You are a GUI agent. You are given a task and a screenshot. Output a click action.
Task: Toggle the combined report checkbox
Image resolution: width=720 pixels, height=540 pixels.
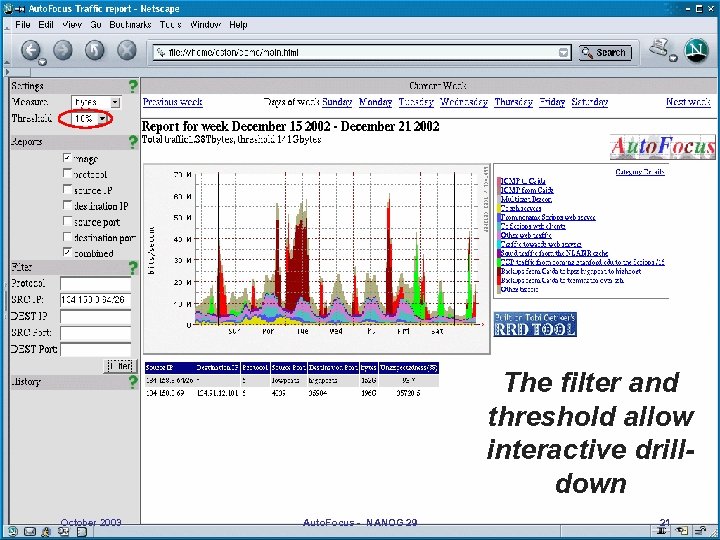(x=67, y=252)
